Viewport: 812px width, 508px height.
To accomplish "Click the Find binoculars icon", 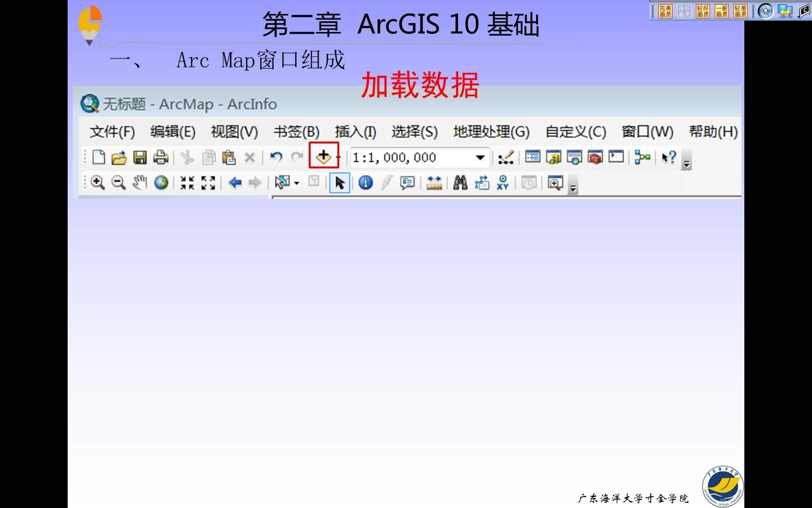I will [x=461, y=183].
